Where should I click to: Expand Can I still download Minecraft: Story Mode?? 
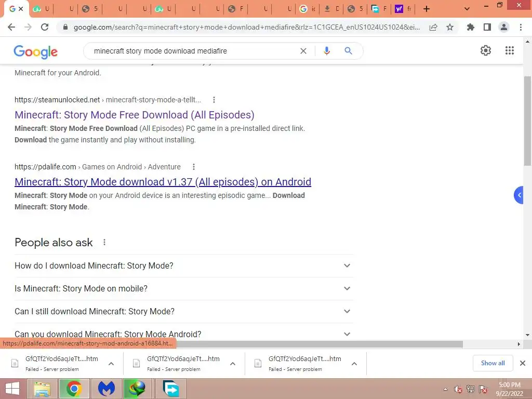(183, 312)
